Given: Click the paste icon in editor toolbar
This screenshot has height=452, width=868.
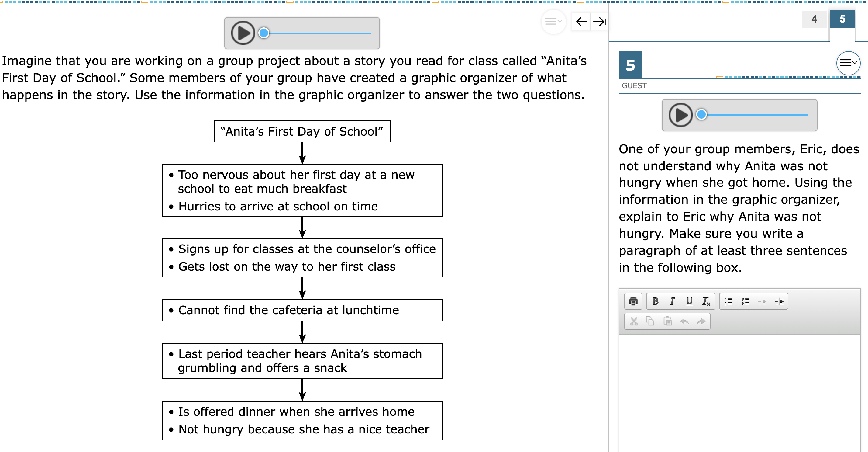Looking at the screenshot, I should pyautogui.click(x=667, y=321).
